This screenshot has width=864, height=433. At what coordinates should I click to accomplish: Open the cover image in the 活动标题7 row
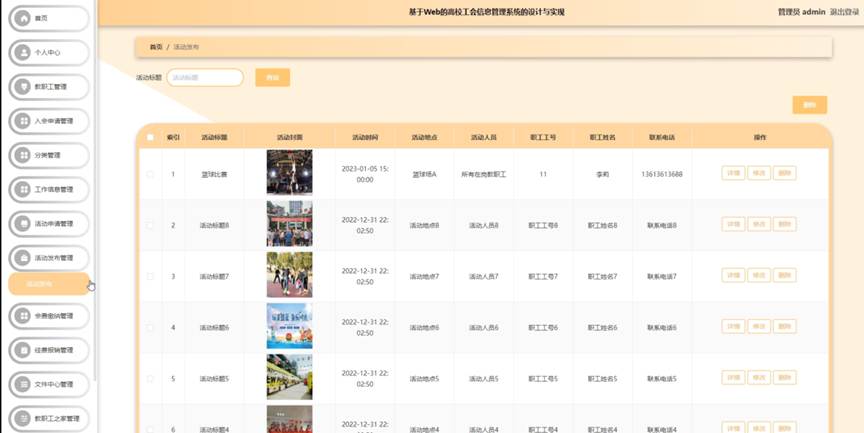[289, 275]
